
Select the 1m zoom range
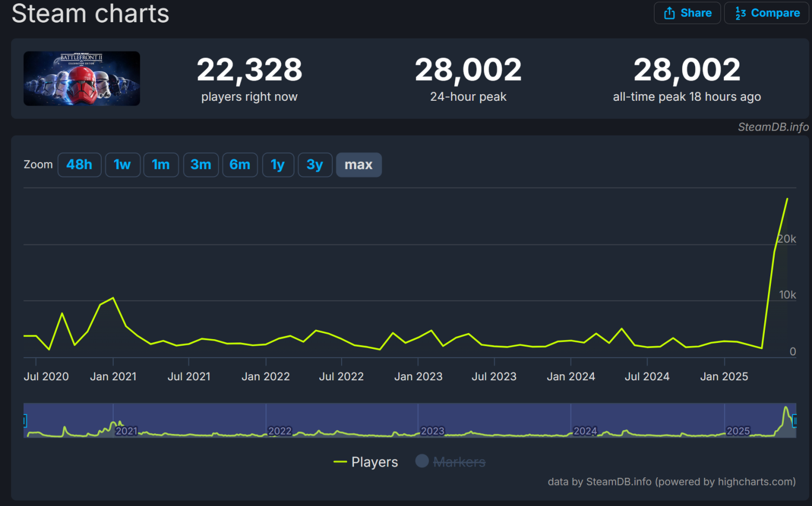point(161,165)
